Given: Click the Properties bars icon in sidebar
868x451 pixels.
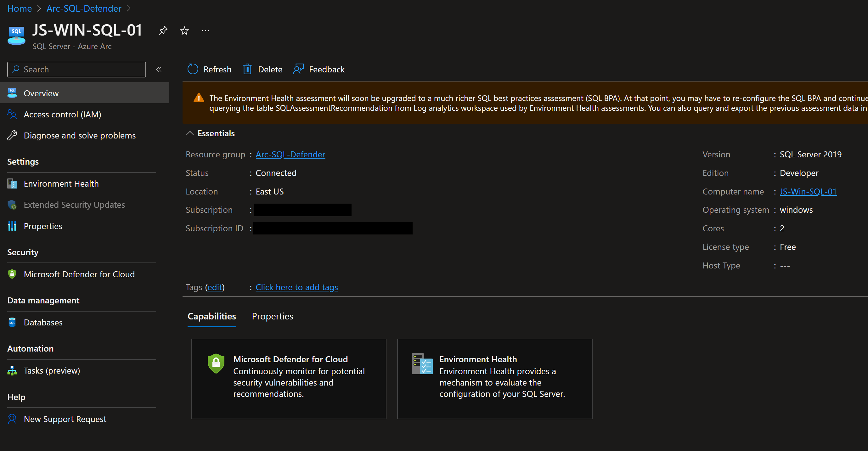Looking at the screenshot, I should tap(12, 226).
